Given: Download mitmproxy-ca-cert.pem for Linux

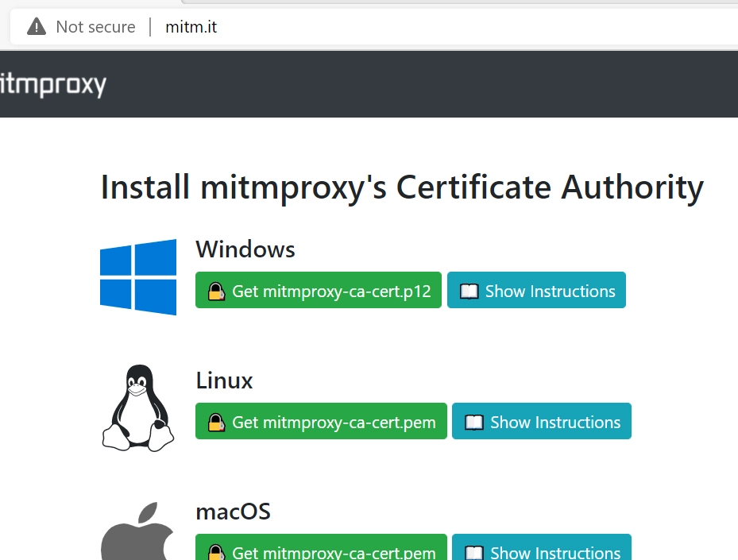Looking at the screenshot, I should 320,422.
